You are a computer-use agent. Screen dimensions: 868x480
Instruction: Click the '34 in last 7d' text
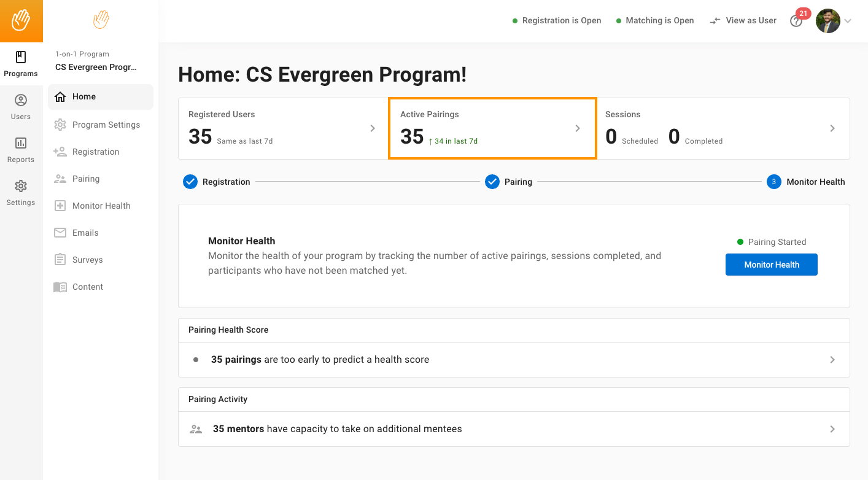(x=453, y=141)
